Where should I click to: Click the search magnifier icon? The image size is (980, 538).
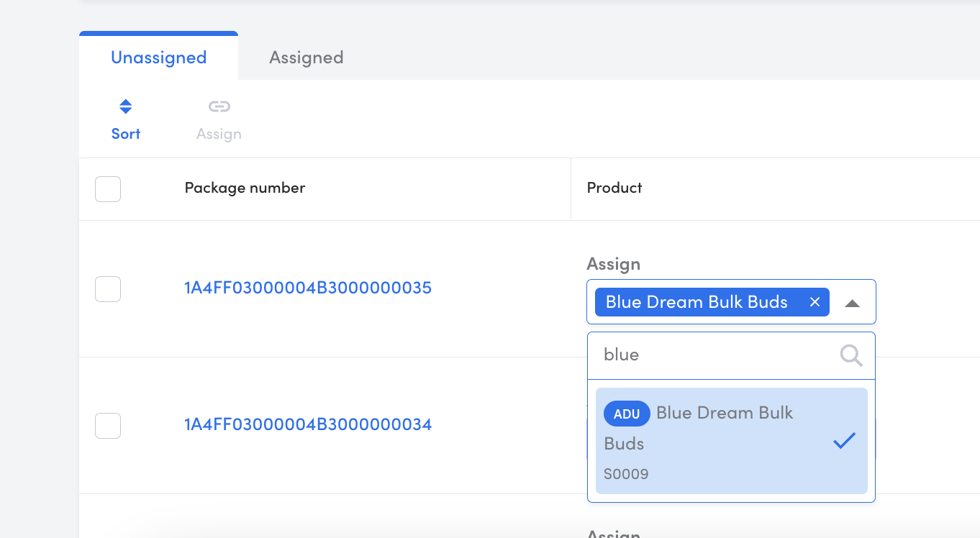tap(851, 355)
